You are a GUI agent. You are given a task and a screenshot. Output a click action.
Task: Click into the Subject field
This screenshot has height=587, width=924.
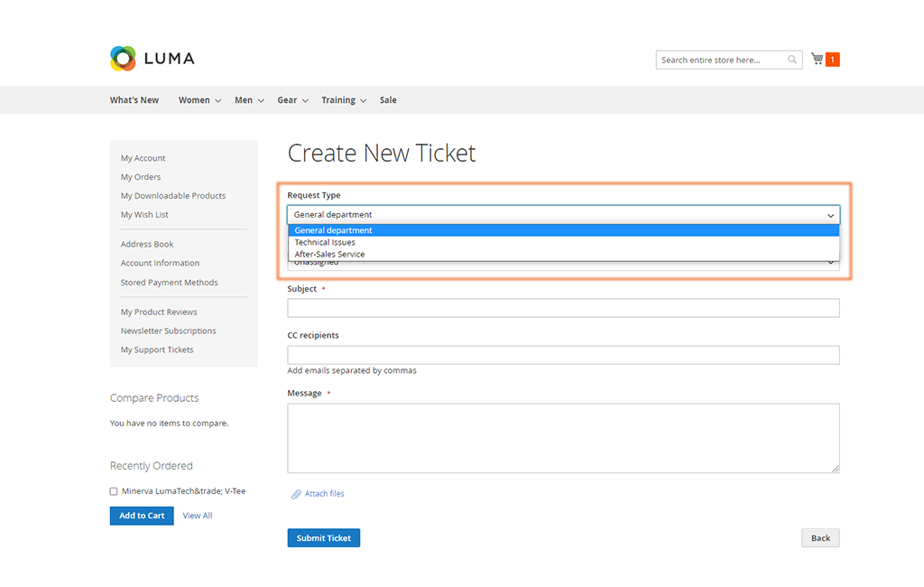563,308
